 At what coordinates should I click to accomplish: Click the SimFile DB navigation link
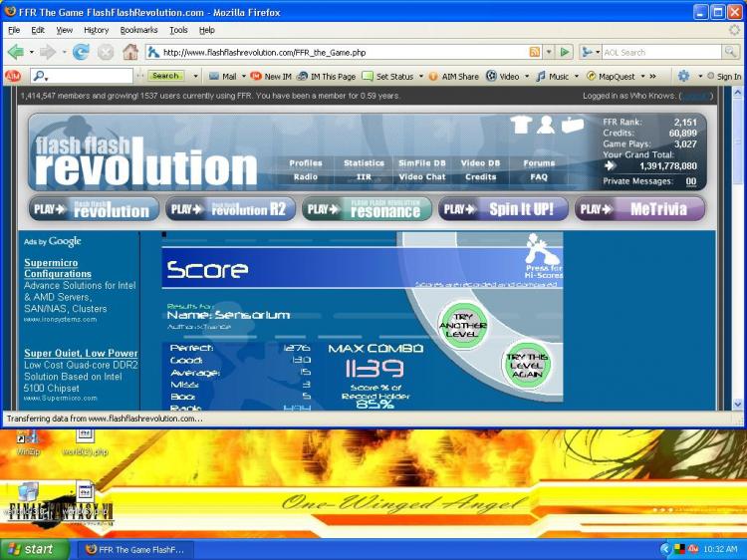[x=421, y=163]
